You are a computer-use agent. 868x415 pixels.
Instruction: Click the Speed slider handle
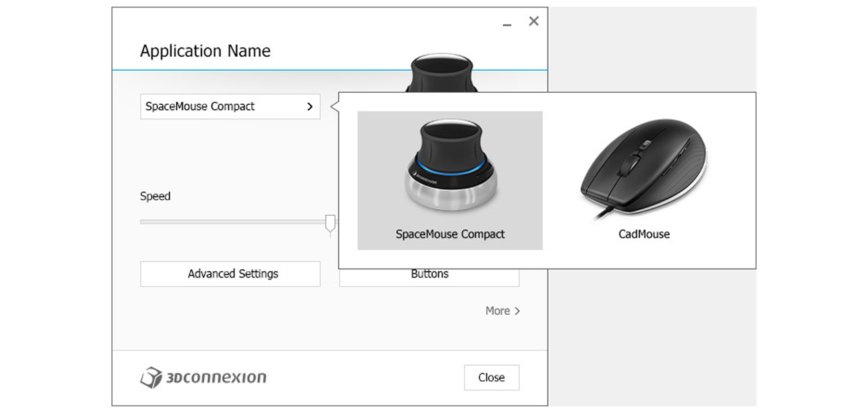click(330, 223)
